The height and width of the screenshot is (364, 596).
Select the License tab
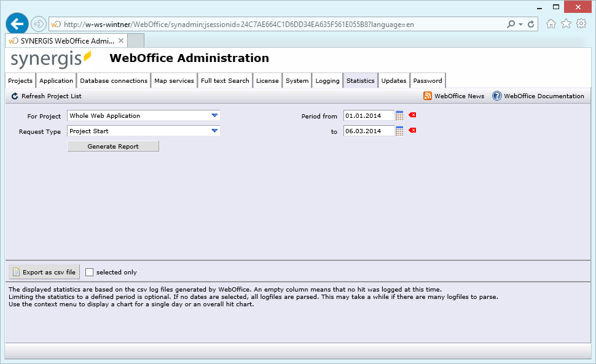coord(267,80)
